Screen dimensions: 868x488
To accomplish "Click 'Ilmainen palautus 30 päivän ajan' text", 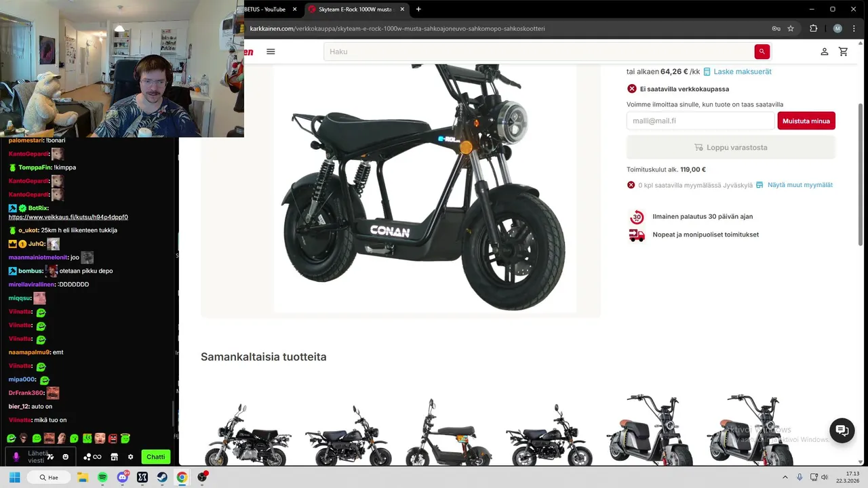I will [x=703, y=217].
